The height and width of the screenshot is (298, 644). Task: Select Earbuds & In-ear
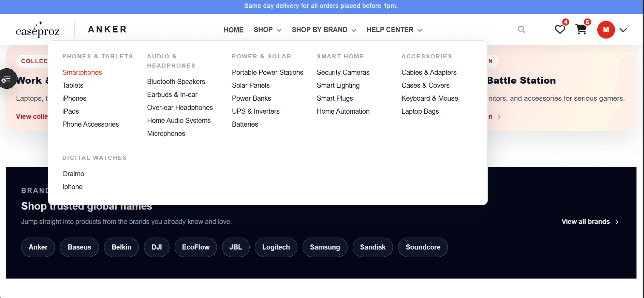(172, 95)
